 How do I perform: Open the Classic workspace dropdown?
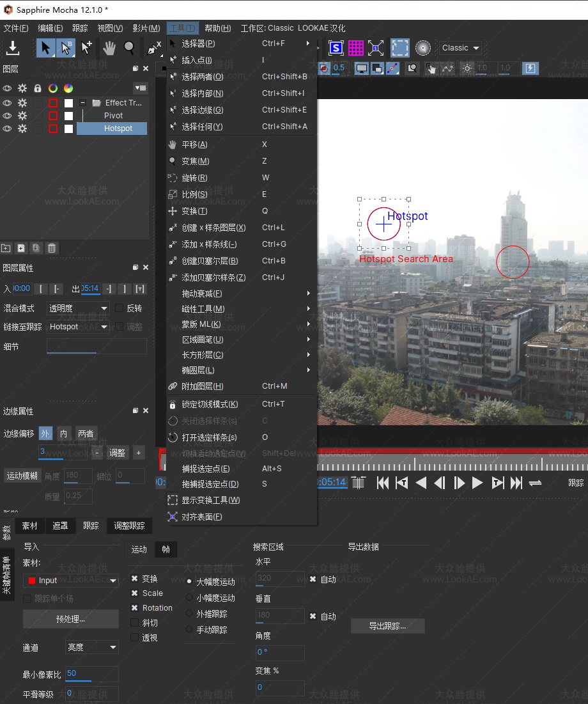460,48
